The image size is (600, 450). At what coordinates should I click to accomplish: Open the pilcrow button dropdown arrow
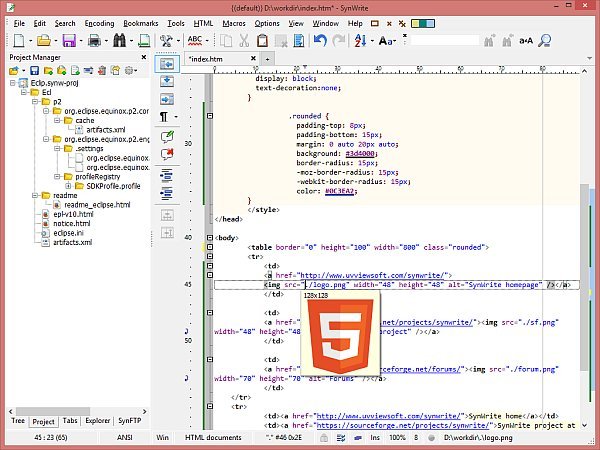(176, 117)
